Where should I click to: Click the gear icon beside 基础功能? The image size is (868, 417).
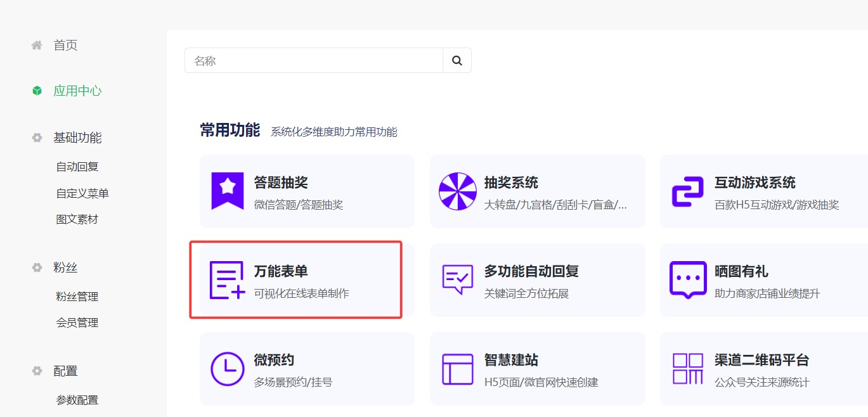pyautogui.click(x=36, y=137)
